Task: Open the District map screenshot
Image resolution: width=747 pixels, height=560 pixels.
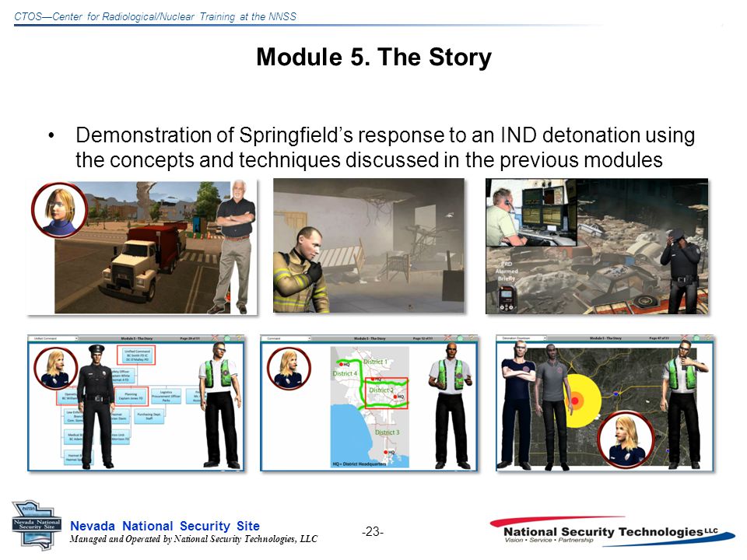Action: click(369, 403)
